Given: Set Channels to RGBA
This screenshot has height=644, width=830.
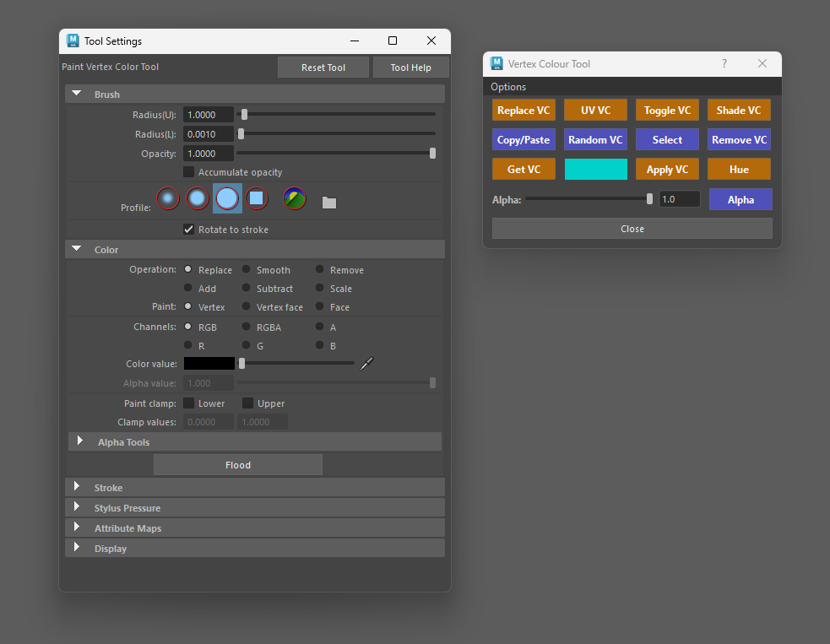Looking at the screenshot, I should coord(247,327).
